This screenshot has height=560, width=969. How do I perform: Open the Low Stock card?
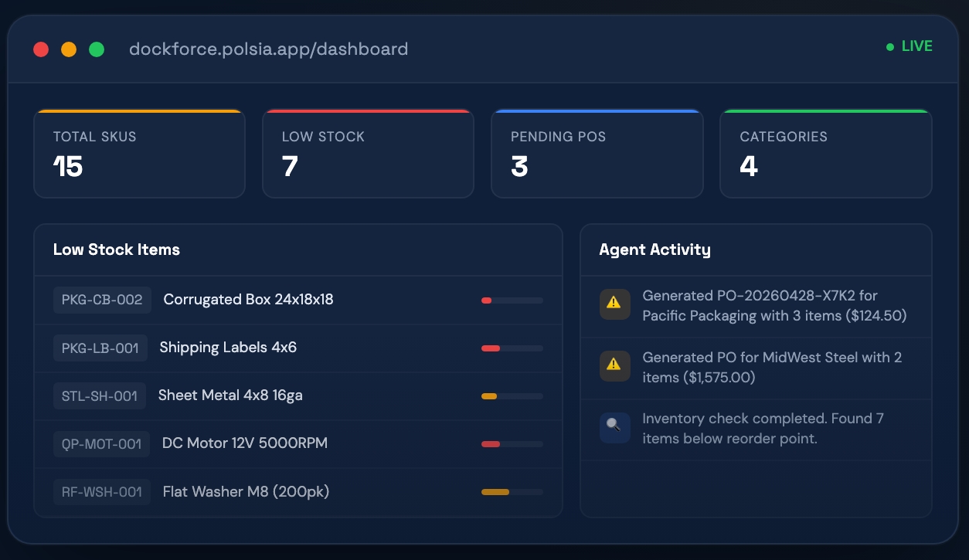click(x=368, y=154)
